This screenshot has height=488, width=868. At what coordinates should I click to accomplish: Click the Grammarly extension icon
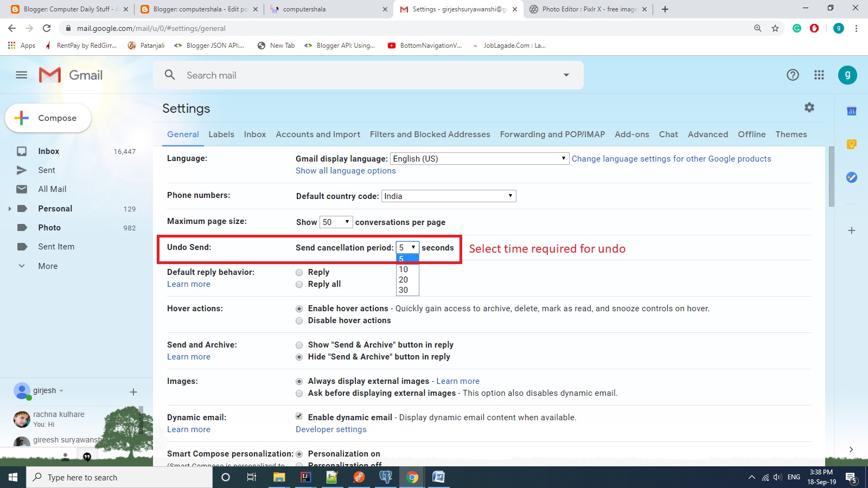(797, 28)
